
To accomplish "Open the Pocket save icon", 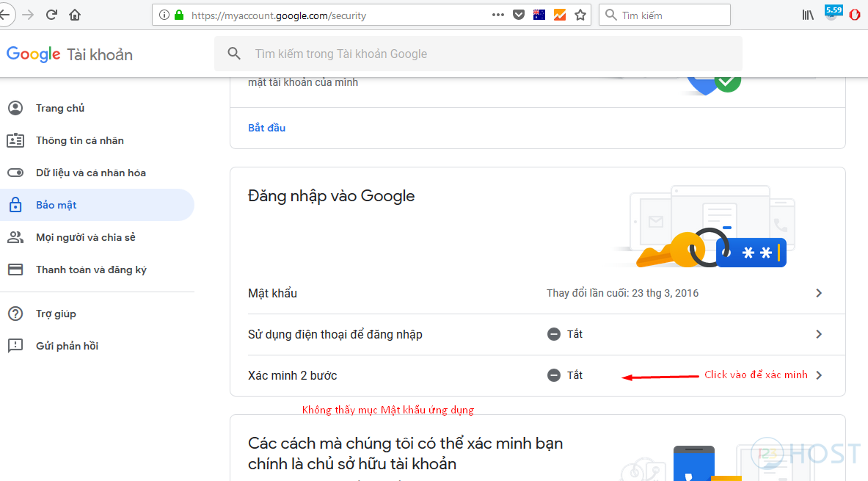I will coord(519,15).
